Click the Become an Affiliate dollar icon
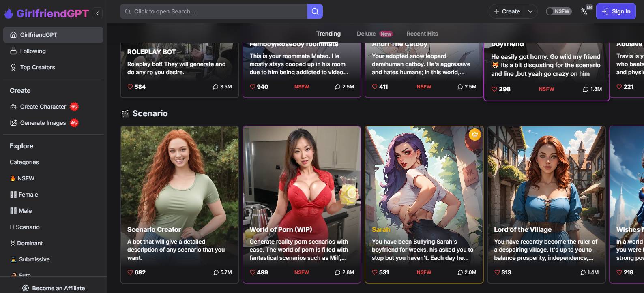Screen dimensions: 644x293 (26, 288)
